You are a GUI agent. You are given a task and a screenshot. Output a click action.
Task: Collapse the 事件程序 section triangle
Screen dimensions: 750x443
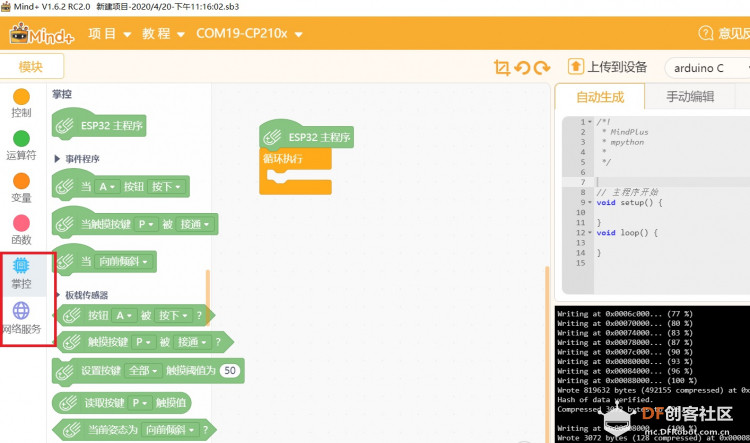(x=56, y=158)
